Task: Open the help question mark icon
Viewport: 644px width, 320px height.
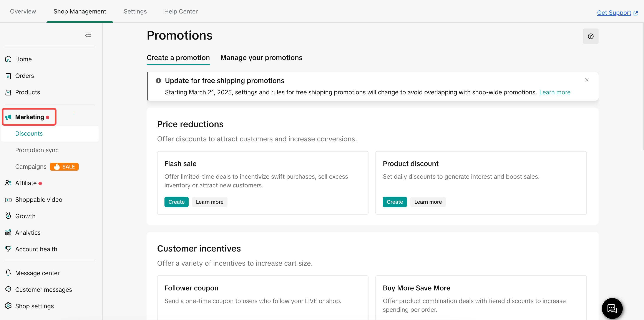Action: pyautogui.click(x=591, y=36)
